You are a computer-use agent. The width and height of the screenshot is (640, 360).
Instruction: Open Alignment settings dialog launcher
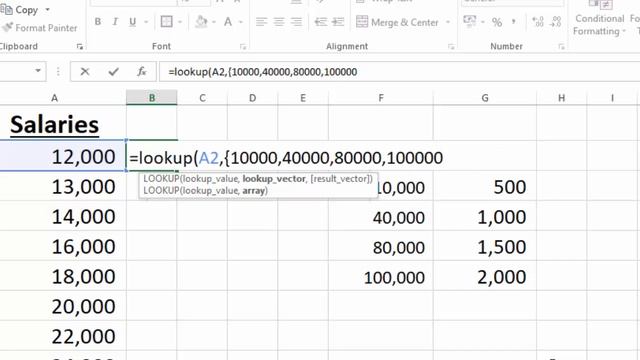[x=451, y=47]
